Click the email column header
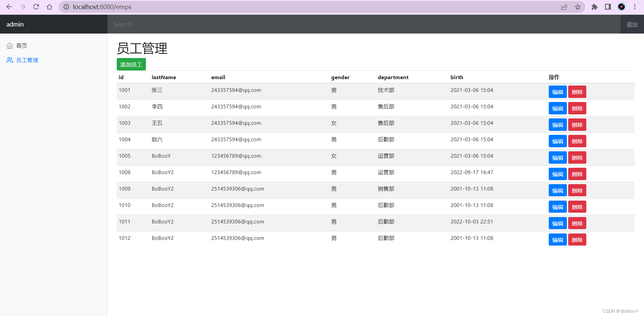This screenshot has height=316, width=644. pyautogui.click(x=218, y=77)
